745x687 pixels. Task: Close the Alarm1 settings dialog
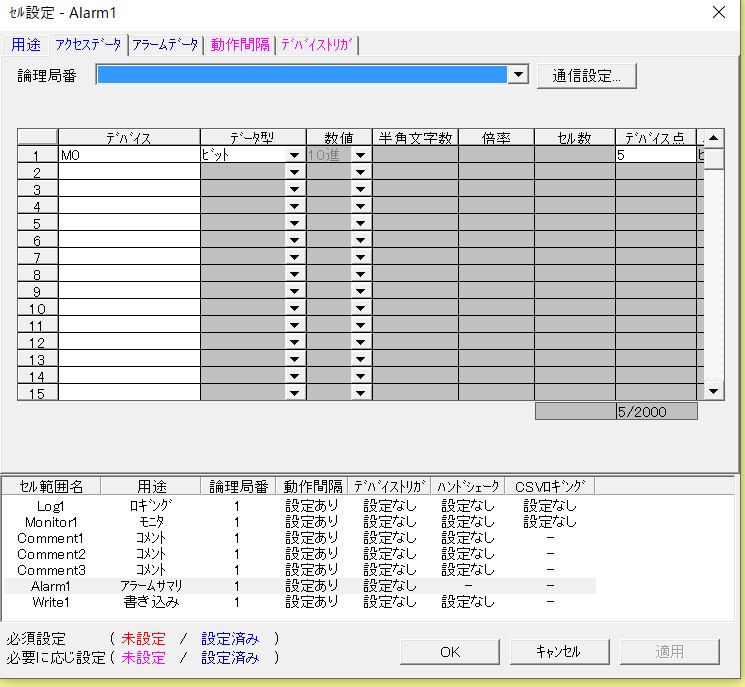[718, 13]
